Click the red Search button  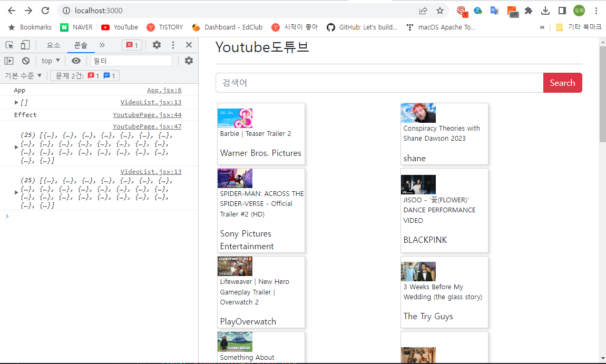[x=562, y=83]
